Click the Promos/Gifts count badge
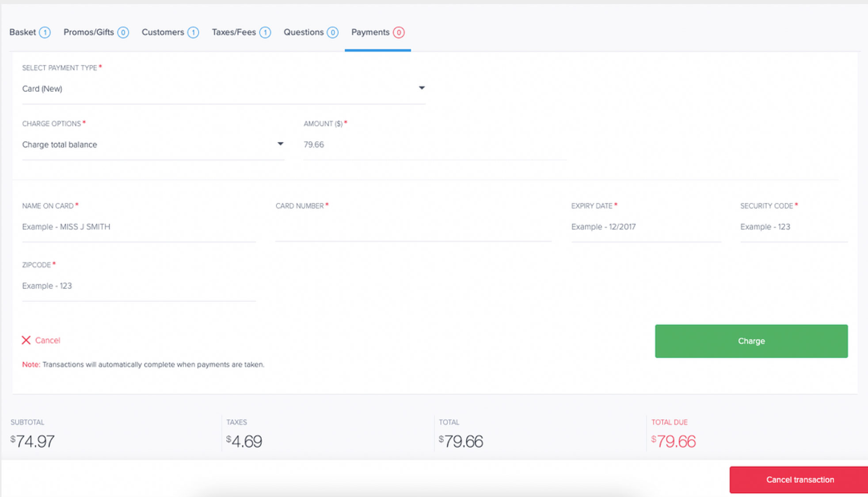The width and height of the screenshot is (868, 497). 123,32
